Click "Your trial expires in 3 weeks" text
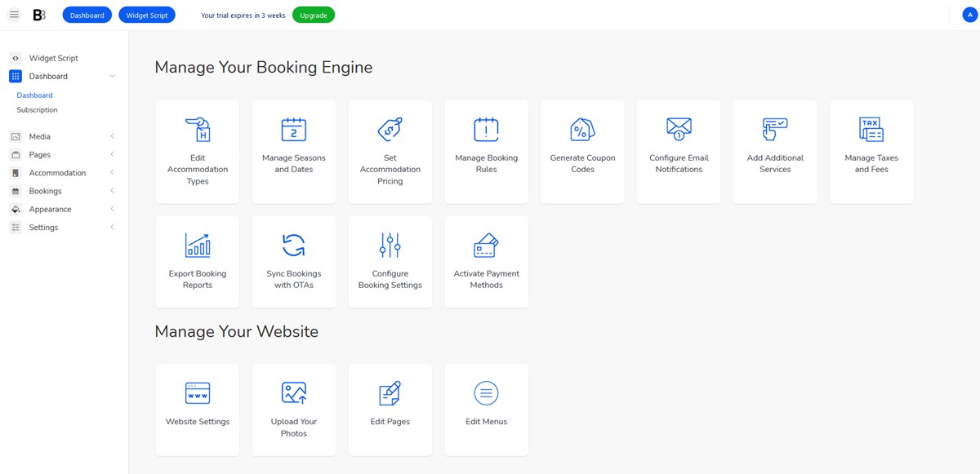Image resolution: width=980 pixels, height=474 pixels. (x=243, y=16)
